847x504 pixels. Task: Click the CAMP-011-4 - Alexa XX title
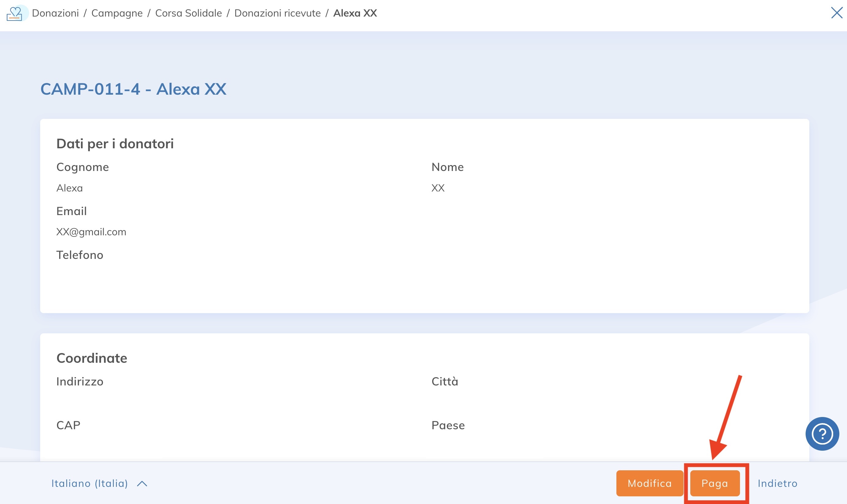click(133, 89)
